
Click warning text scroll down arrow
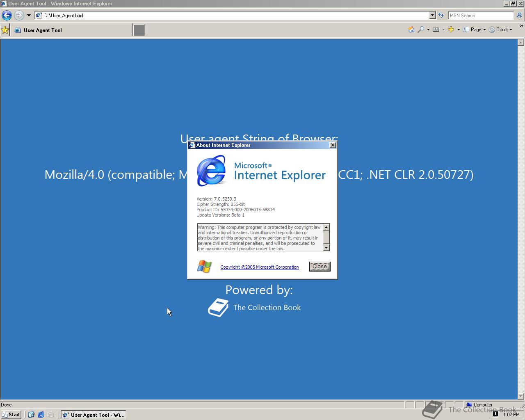point(326,248)
